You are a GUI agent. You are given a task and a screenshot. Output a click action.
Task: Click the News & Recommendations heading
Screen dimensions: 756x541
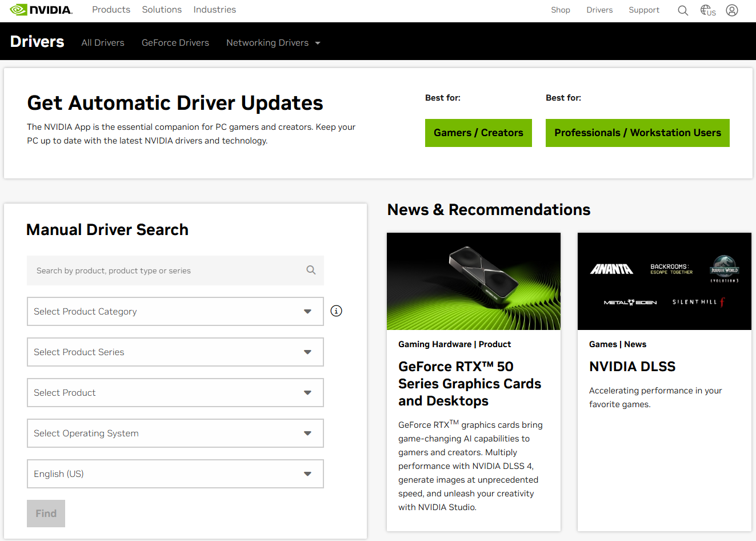click(489, 210)
